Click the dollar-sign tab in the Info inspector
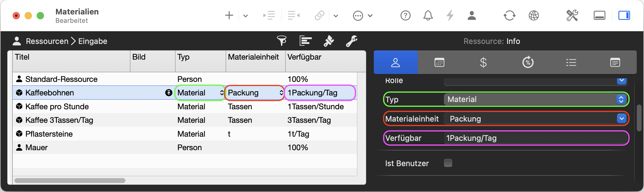This screenshot has height=192, width=644. click(483, 62)
